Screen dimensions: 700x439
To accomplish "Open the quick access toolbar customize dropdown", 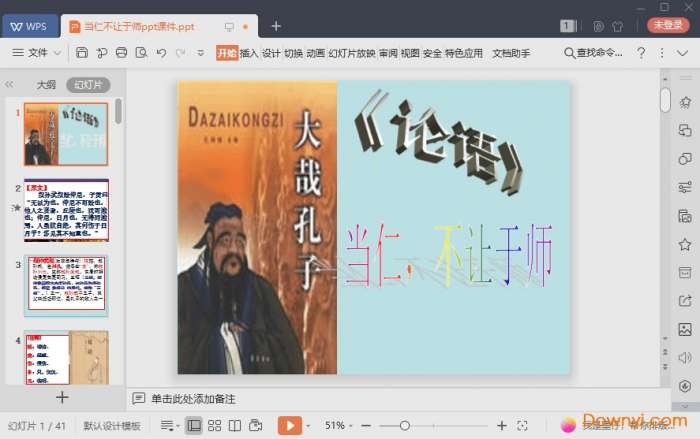I will [200, 53].
